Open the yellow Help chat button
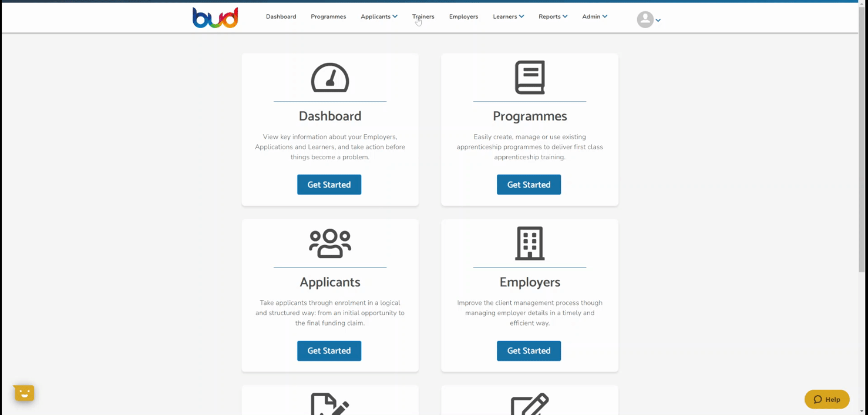The height and width of the screenshot is (415, 868). (x=827, y=399)
